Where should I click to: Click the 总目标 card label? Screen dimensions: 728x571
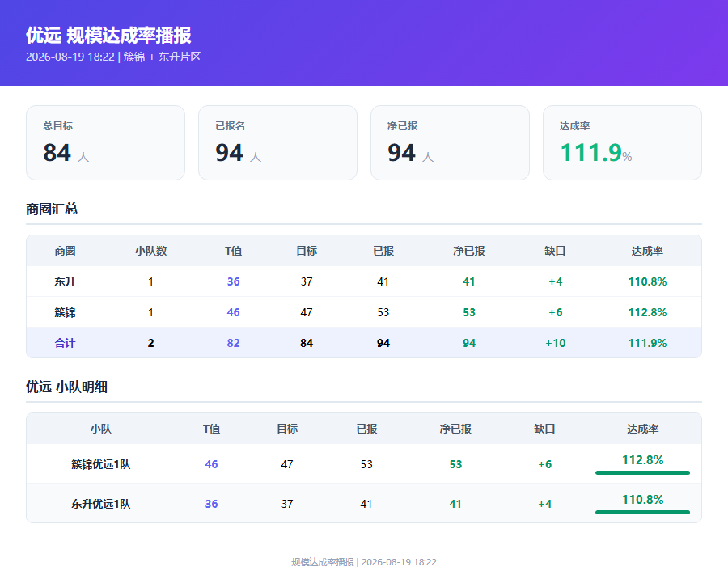coord(58,126)
